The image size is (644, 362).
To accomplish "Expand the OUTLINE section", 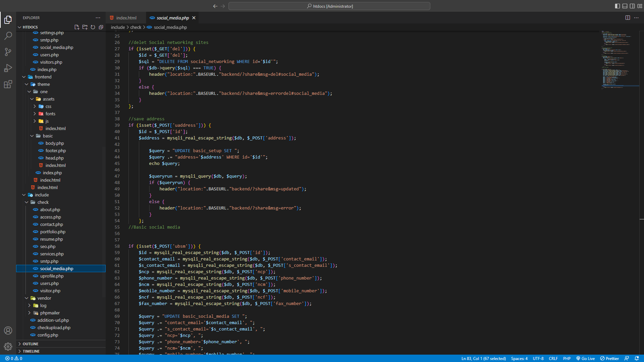I will pos(31,344).
